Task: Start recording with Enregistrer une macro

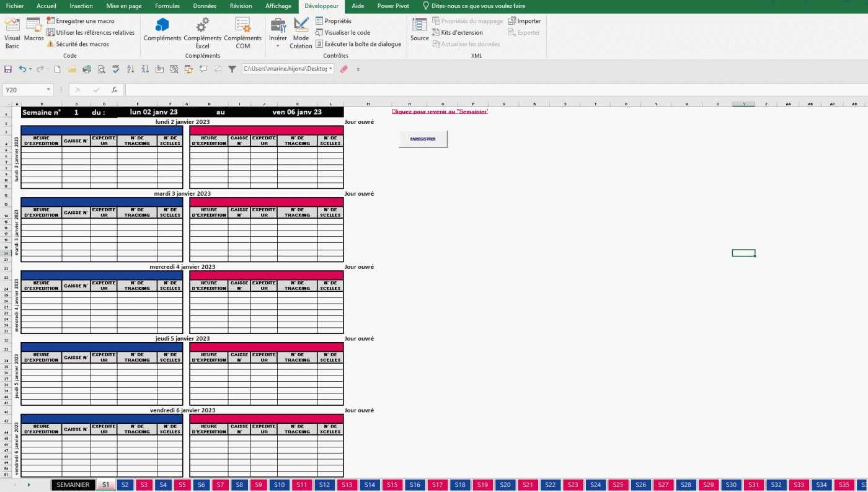Action: 81,21
